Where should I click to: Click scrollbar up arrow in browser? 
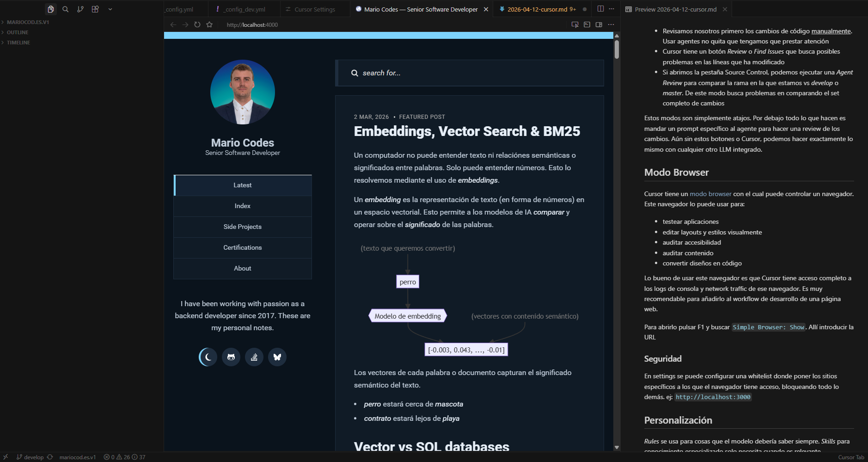tap(617, 36)
